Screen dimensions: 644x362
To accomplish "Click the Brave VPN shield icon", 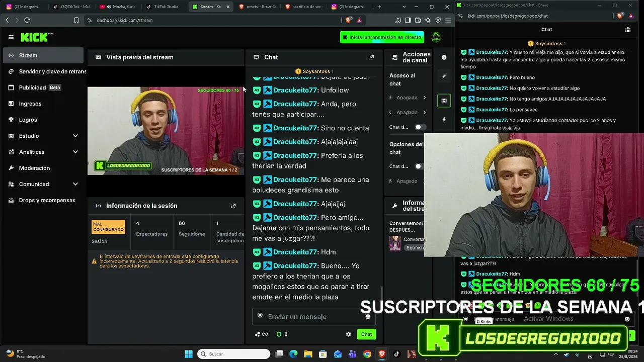I will click(438, 20).
